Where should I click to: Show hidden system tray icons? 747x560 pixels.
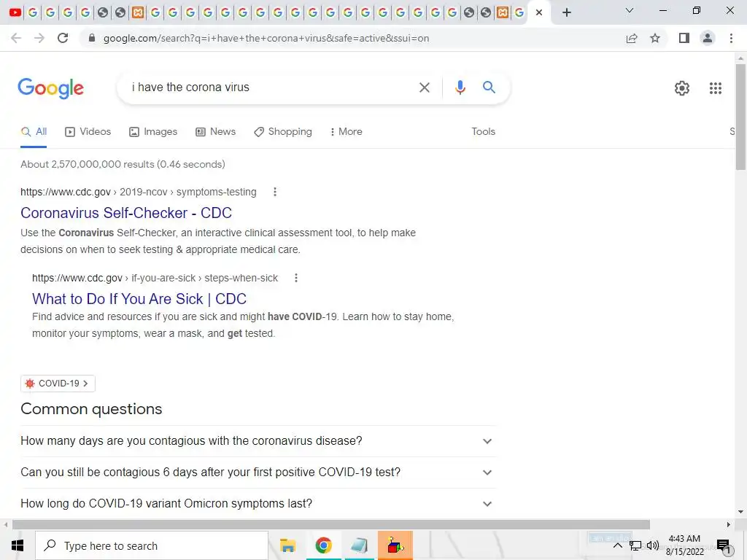(617, 545)
